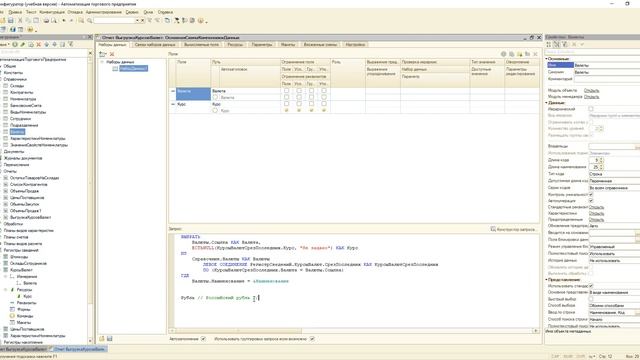The height and width of the screenshot is (360, 640).
Task: Clear the toolbar search box with the X button
Action: pos(142,20)
